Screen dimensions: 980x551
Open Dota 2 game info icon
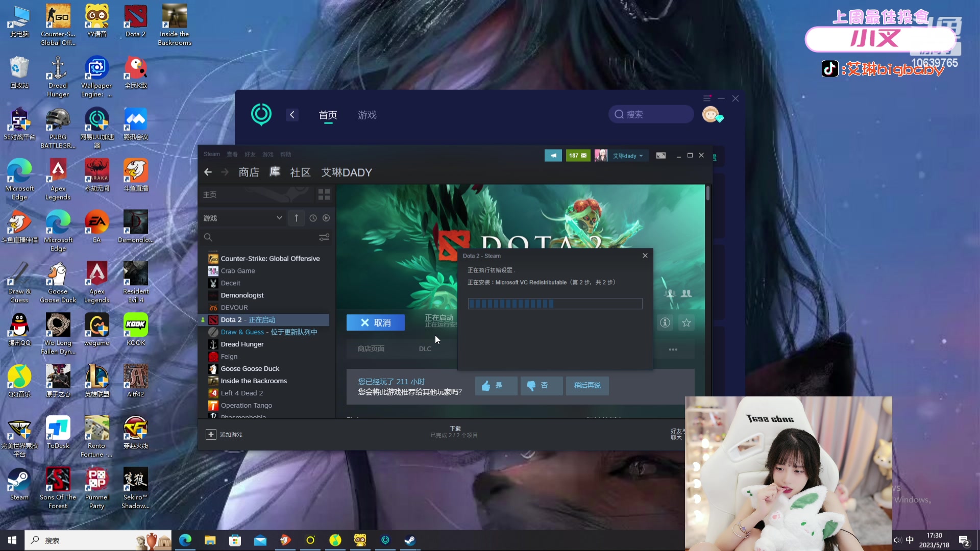coord(665,322)
